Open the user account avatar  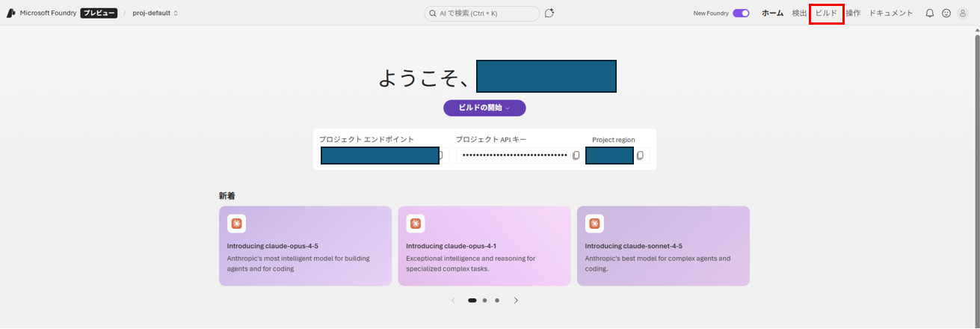click(963, 13)
